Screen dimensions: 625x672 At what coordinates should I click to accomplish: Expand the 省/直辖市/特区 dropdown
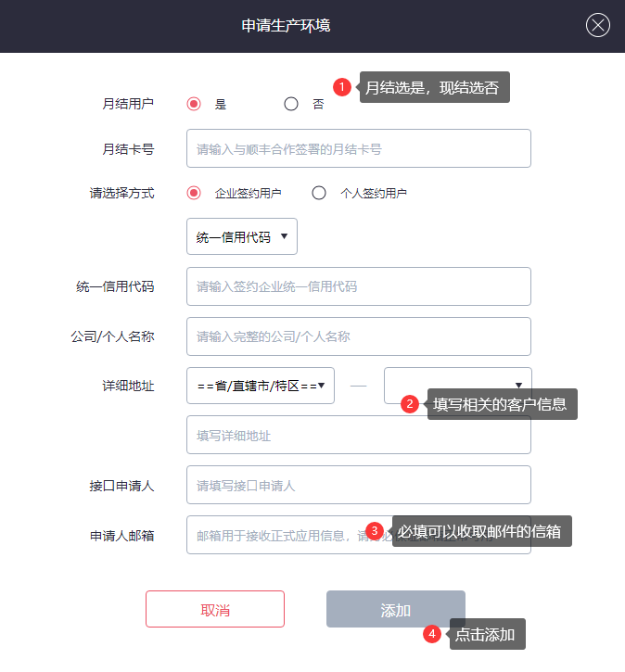(260, 386)
